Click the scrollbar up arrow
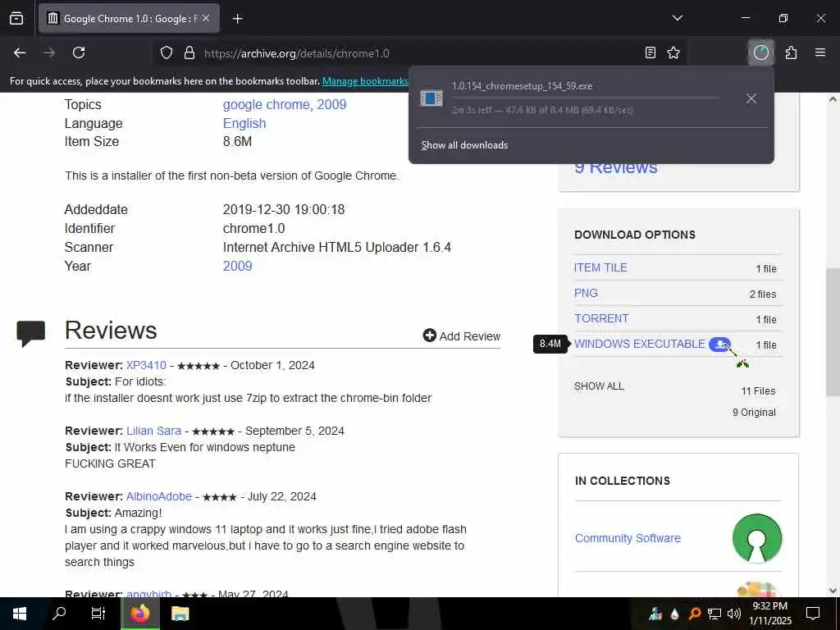 pos(833,99)
